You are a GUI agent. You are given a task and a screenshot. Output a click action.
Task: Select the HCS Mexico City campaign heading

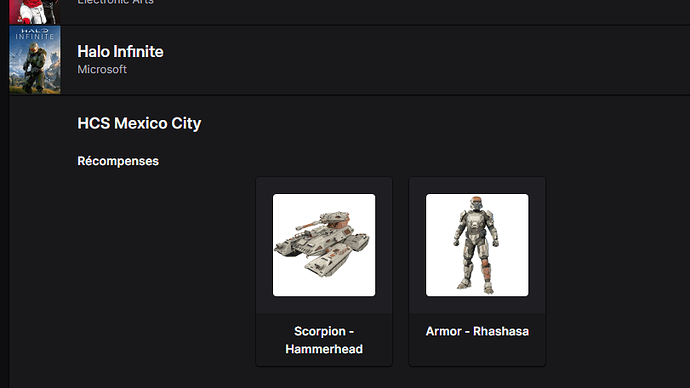[x=139, y=123]
